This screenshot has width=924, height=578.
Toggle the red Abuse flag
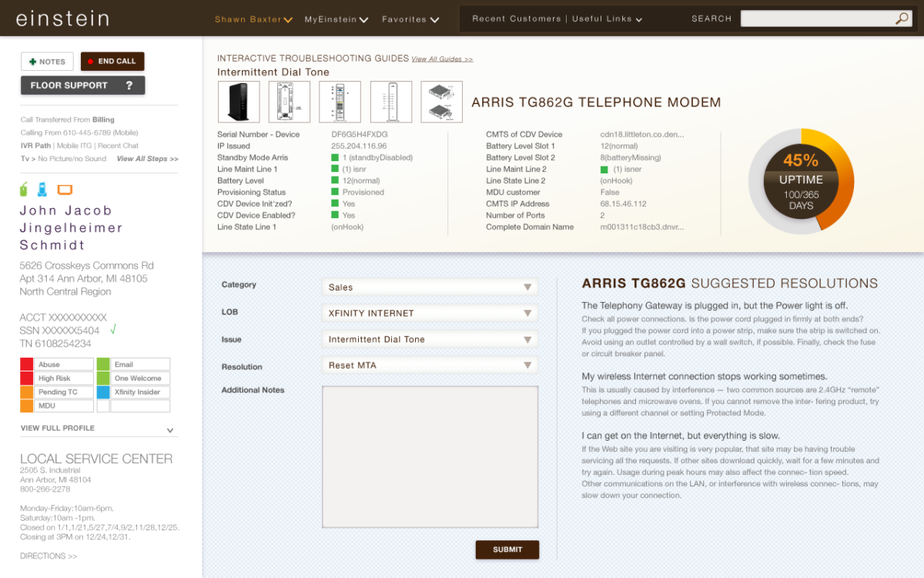point(27,365)
